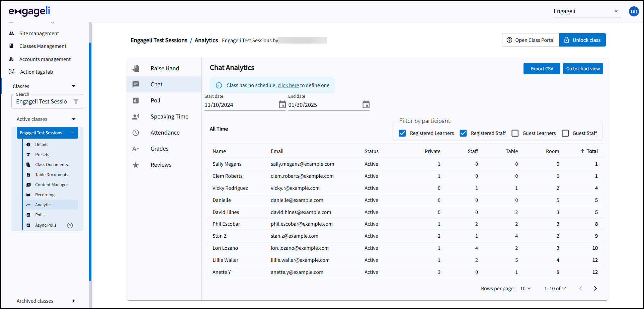Open the Attendance analytics tab

164,133
